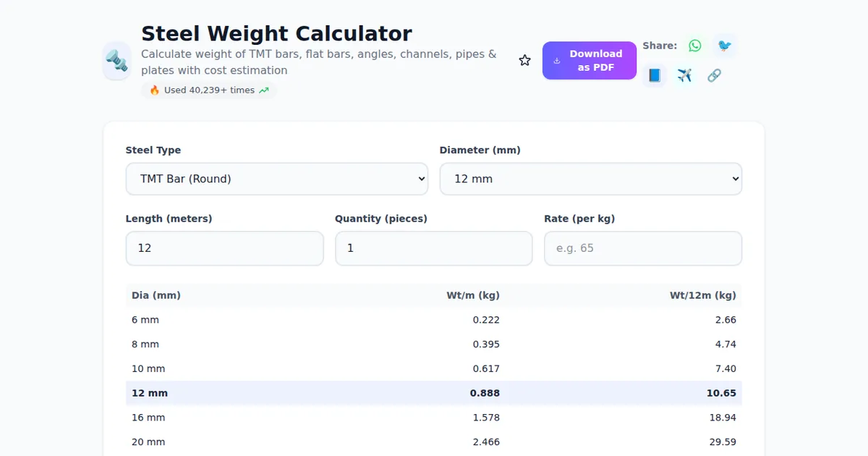Image resolution: width=868 pixels, height=456 pixels.
Task: Download the results as PDF
Action: [x=589, y=61]
